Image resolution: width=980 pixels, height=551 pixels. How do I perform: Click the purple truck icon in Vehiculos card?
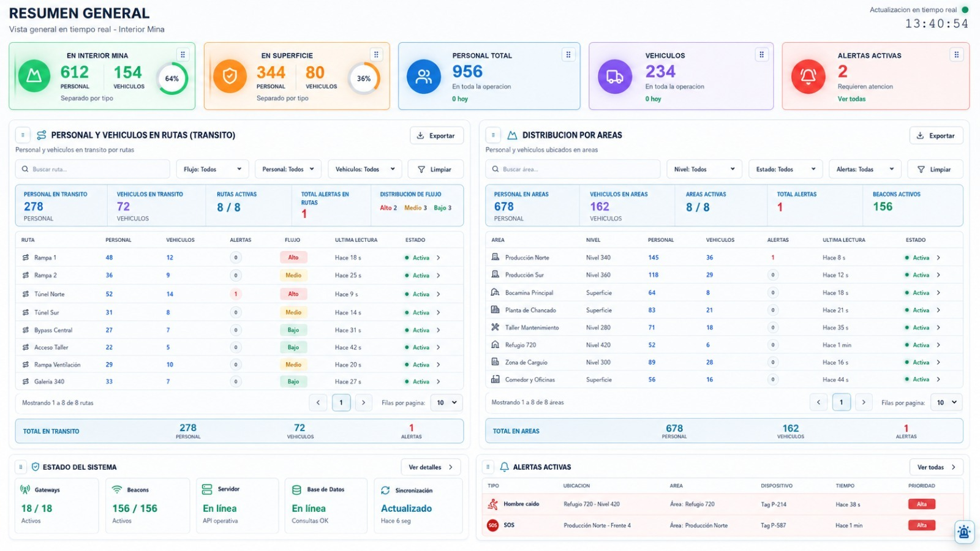pos(615,77)
